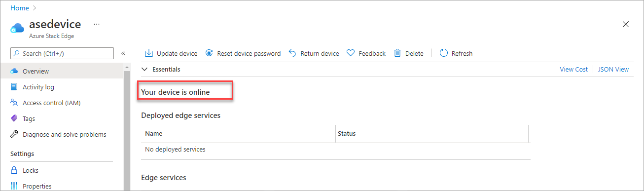Collapse the sidebar with double chevron
The width and height of the screenshot is (644, 191).
click(123, 53)
